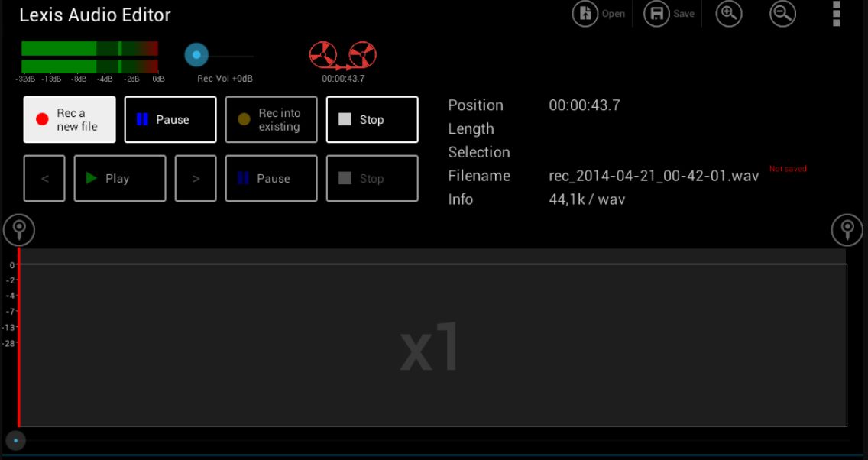Open an audio file with Open icon
Image resolution: width=868 pixels, height=460 pixels.
[x=598, y=14]
